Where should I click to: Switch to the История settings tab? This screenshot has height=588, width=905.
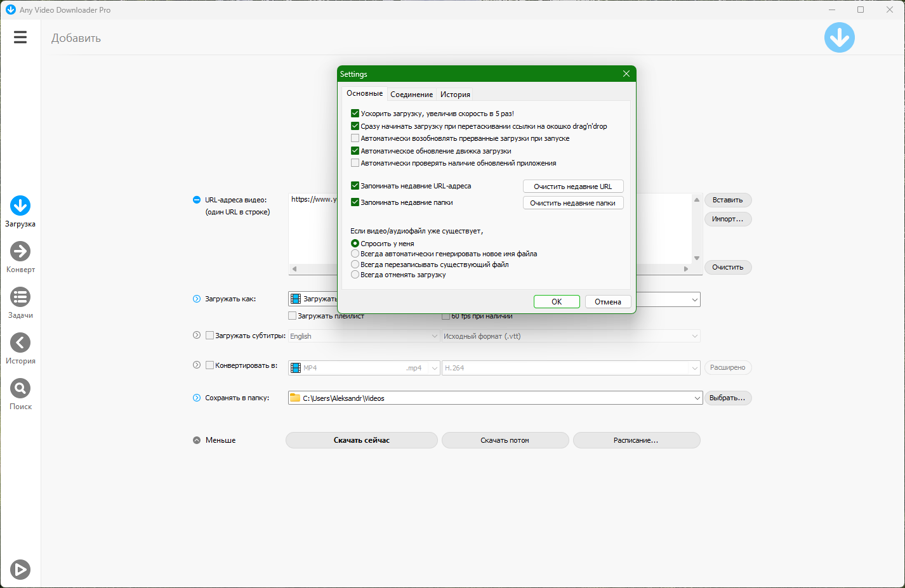tap(455, 95)
